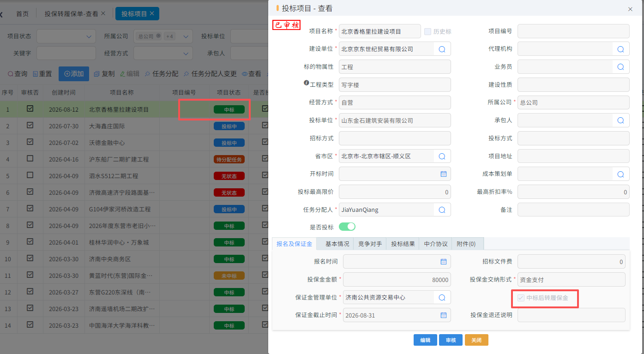Viewport: 644px width, 354px height.
Task: Check the 审核否 box for 泗水S512二期工程
Action: pyautogui.click(x=30, y=175)
